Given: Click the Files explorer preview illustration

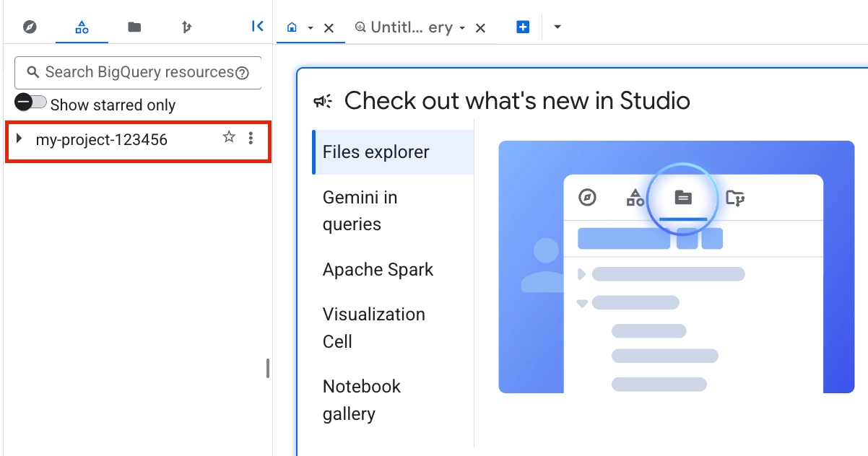Looking at the screenshot, I should (677, 267).
